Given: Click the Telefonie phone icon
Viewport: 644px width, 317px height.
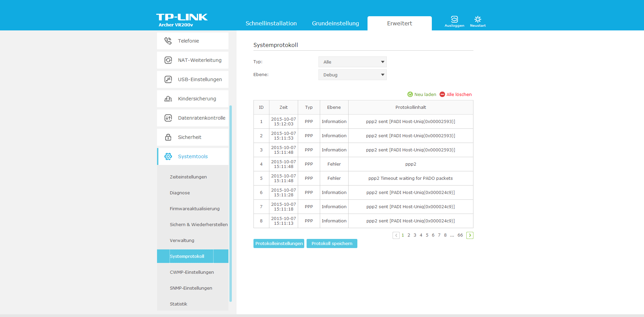Looking at the screenshot, I should 168,41.
